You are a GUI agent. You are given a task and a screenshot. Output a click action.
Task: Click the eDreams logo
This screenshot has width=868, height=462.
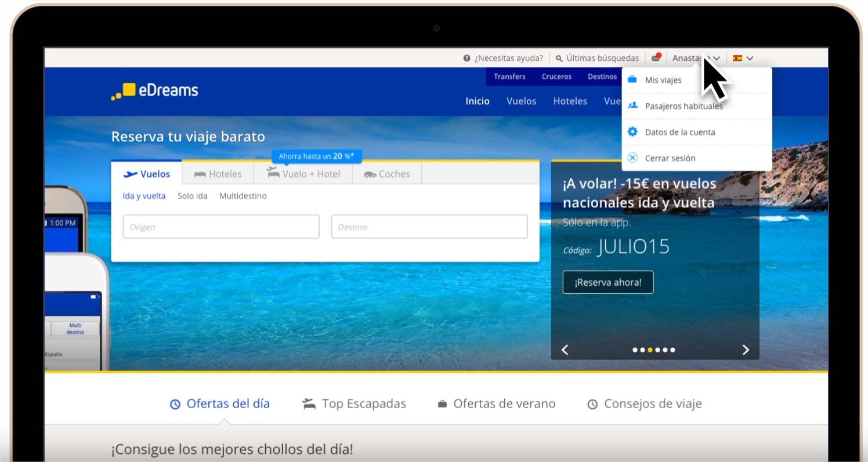154,91
